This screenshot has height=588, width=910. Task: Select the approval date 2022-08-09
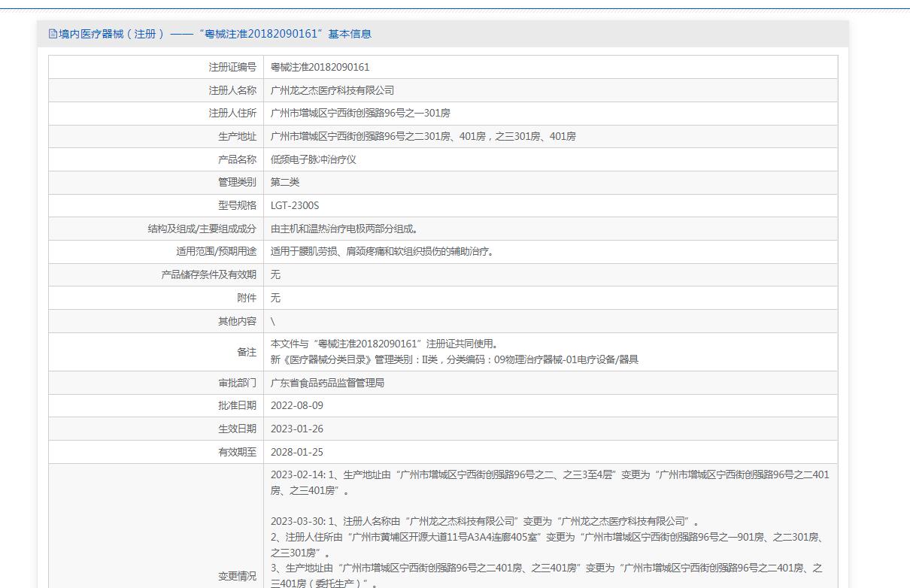[296, 406]
